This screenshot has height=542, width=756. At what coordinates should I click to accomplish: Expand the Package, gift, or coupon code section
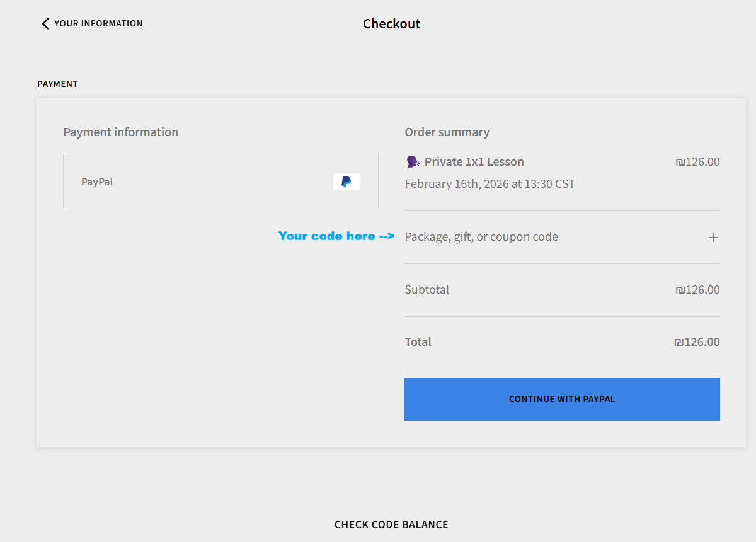481,236
